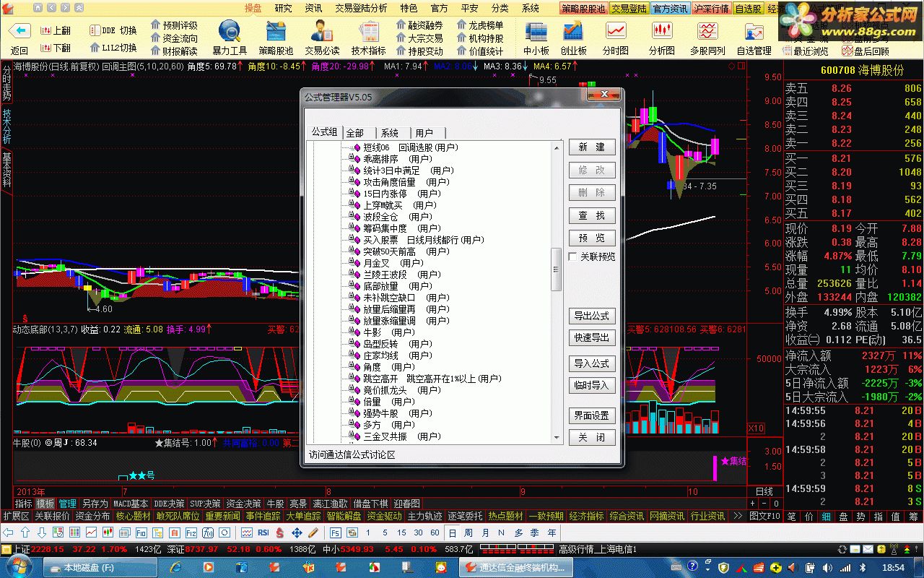
Task: Open the 资讯 menu
Action: click(313, 8)
